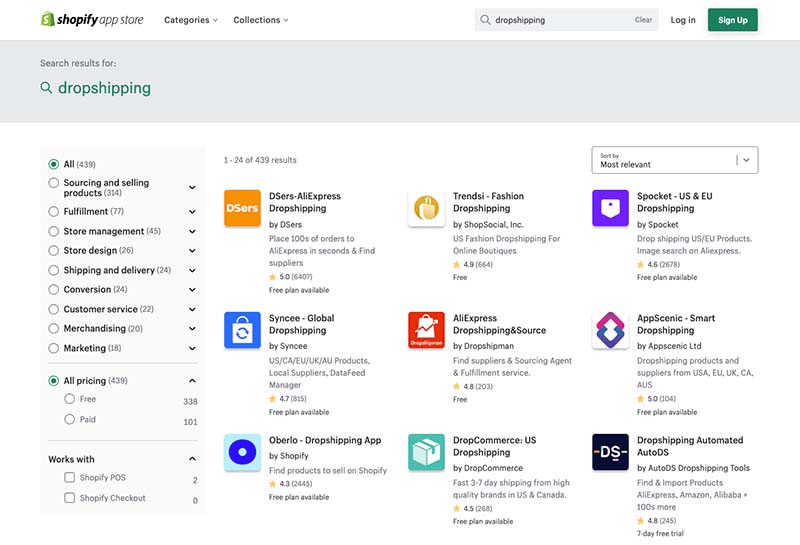Open the AutoDS dark app icon
Image resolution: width=800 pixels, height=545 pixels.
tap(610, 452)
